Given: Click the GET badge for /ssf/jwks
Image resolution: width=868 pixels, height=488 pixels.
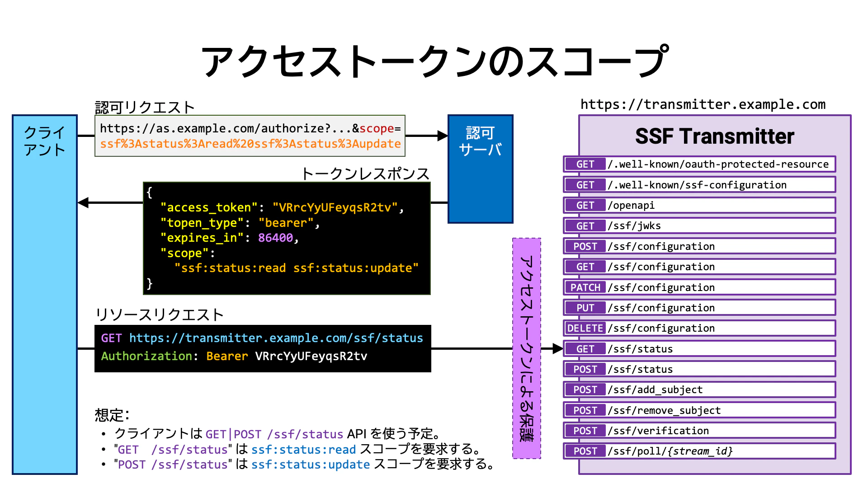Looking at the screenshot, I should [585, 226].
